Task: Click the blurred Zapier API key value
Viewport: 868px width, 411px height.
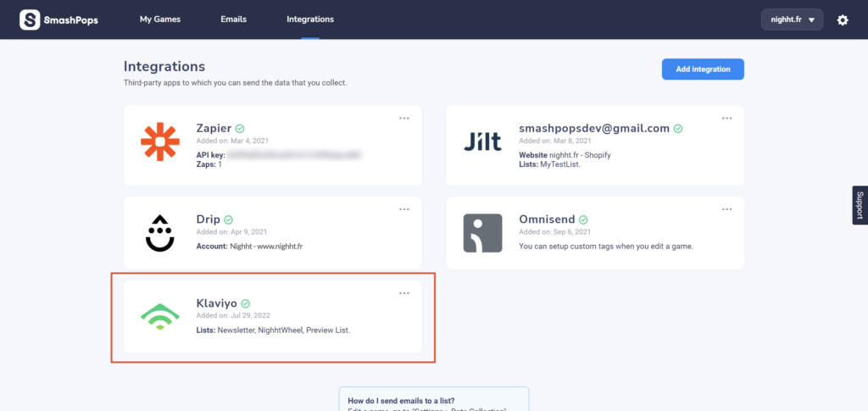Action: point(294,155)
